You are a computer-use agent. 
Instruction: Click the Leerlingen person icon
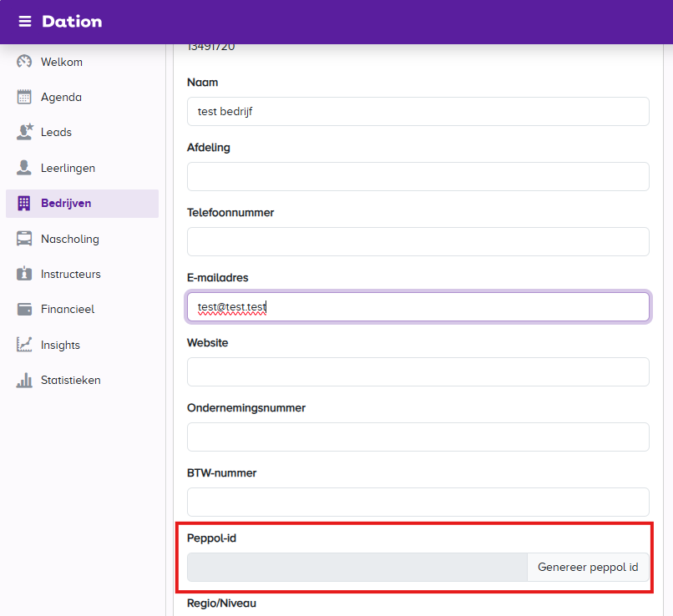[24, 168]
